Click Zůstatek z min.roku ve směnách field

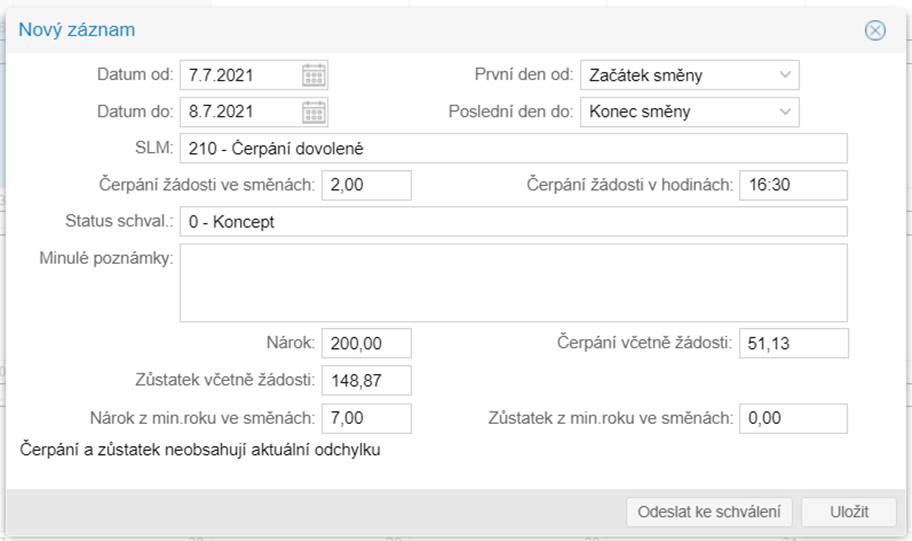pyautogui.click(x=793, y=418)
